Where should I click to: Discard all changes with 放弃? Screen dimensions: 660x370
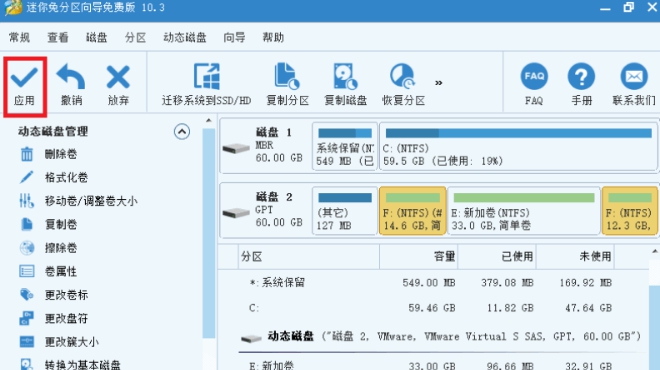pyautogui.click(x=118, y=85)
